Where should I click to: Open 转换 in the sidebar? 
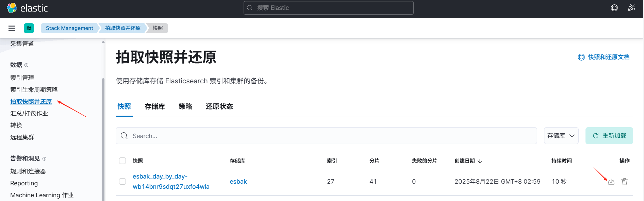16,125
